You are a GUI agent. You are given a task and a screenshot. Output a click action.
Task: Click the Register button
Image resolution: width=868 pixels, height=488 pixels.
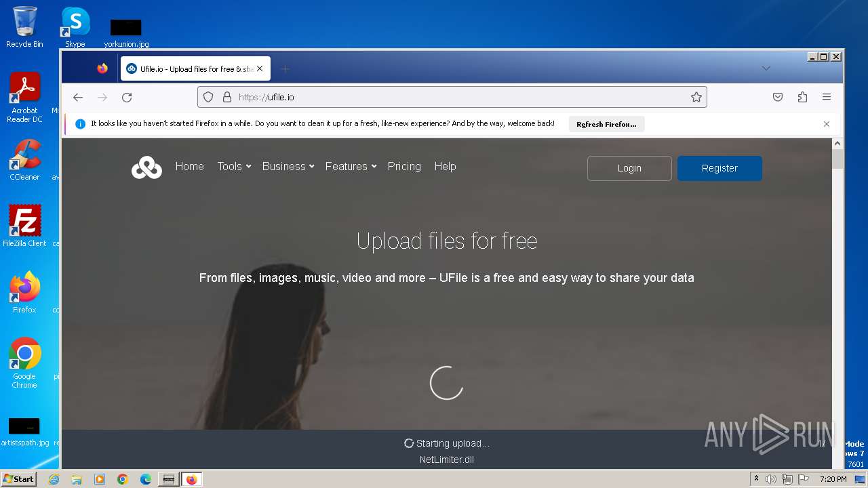[719, 168]
